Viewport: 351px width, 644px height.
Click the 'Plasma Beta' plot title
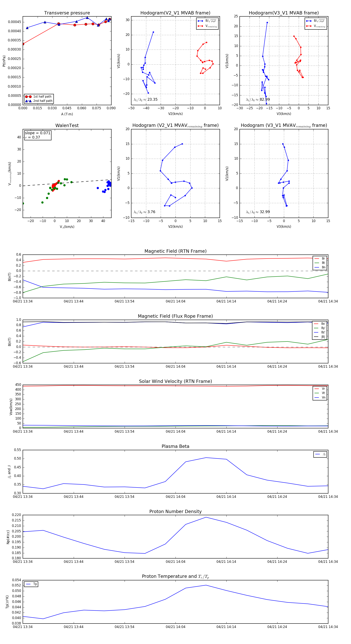(175, 446)
